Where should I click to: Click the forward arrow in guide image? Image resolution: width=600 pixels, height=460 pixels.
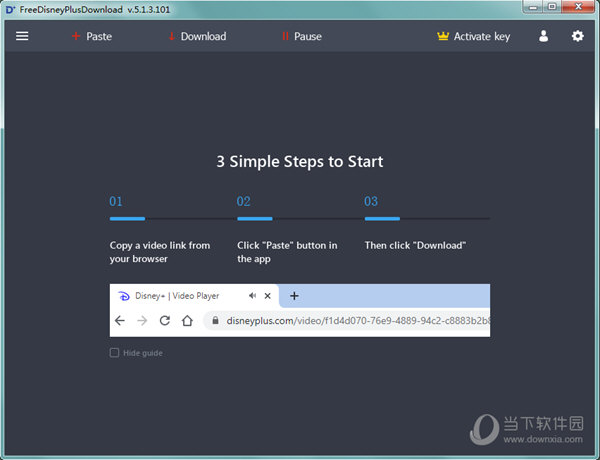(x=142, y=320)
